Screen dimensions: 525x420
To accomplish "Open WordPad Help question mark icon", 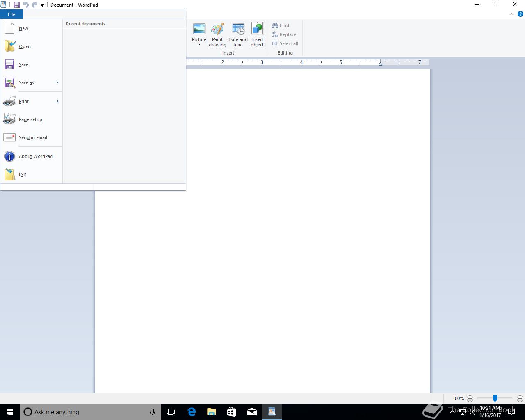I will click(x=520, y=14).
